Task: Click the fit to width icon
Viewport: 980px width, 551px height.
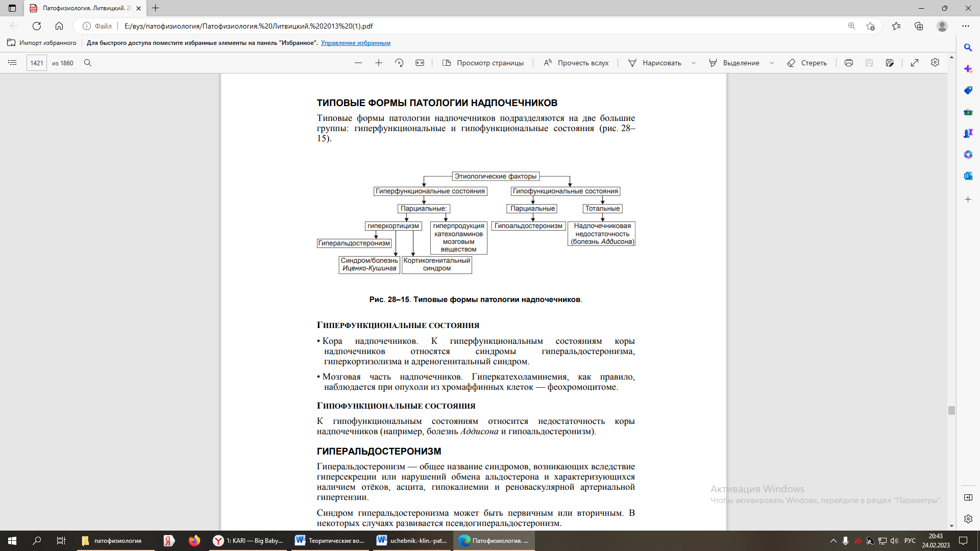Action: click(420, 63)
